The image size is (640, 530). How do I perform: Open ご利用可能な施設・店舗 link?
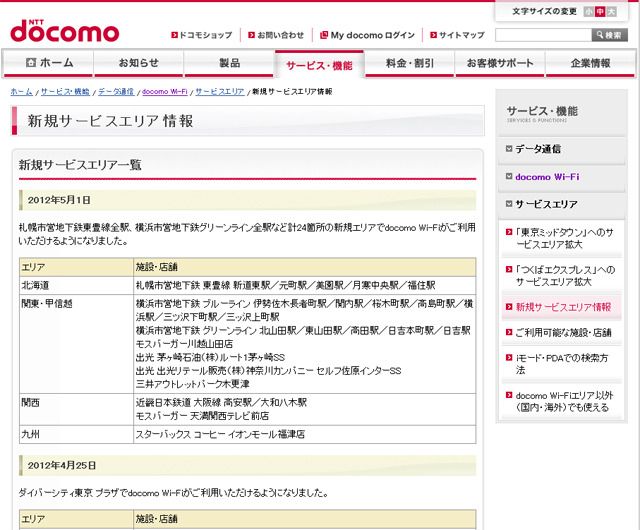tap(563, 332)
